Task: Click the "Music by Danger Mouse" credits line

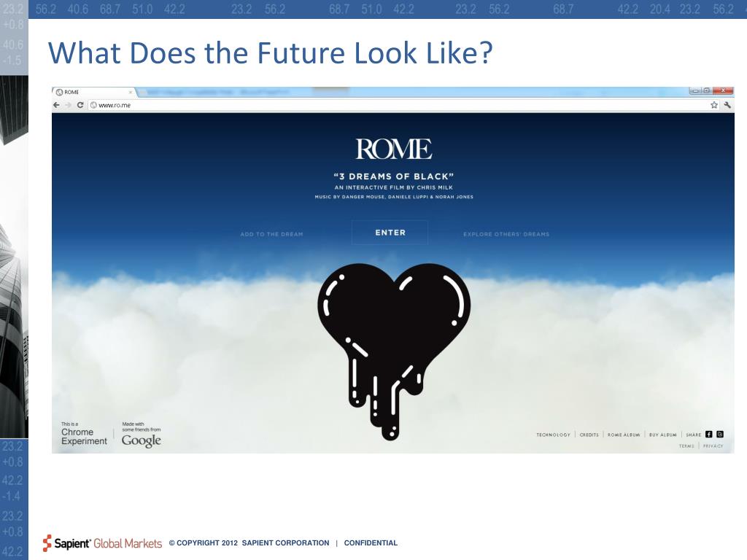Action: coord(393,197)
